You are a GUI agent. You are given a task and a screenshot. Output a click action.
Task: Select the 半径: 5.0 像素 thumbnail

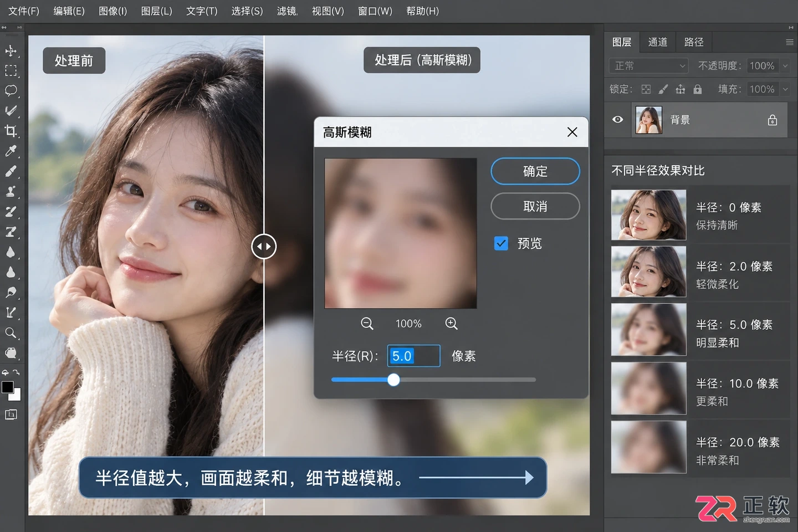[649, 330]
